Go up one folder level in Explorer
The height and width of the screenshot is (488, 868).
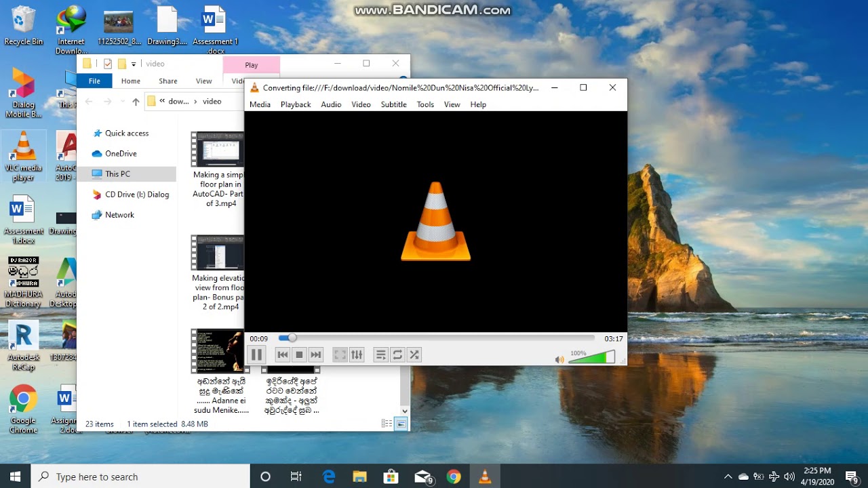(x=136, y=101)
